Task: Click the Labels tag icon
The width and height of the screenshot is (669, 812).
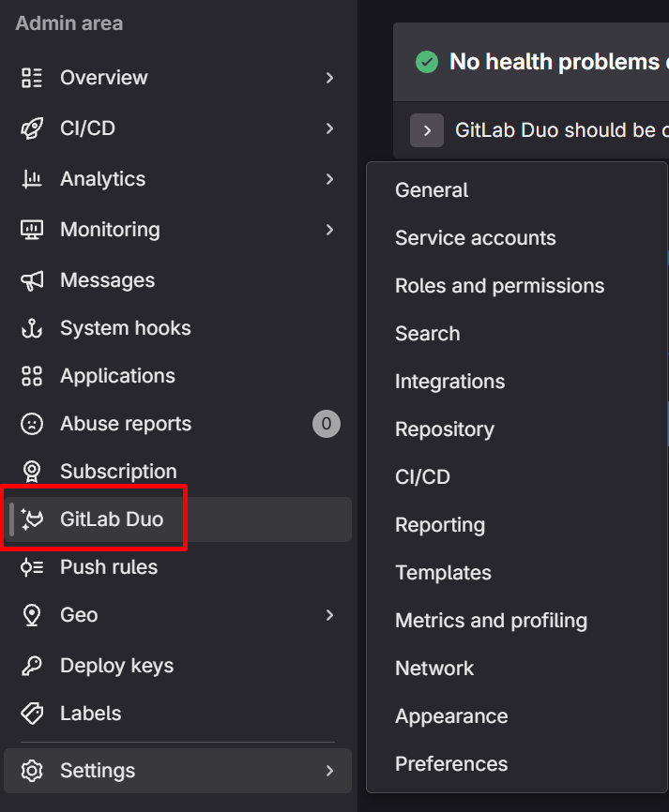Action: (x=32, y=714)
